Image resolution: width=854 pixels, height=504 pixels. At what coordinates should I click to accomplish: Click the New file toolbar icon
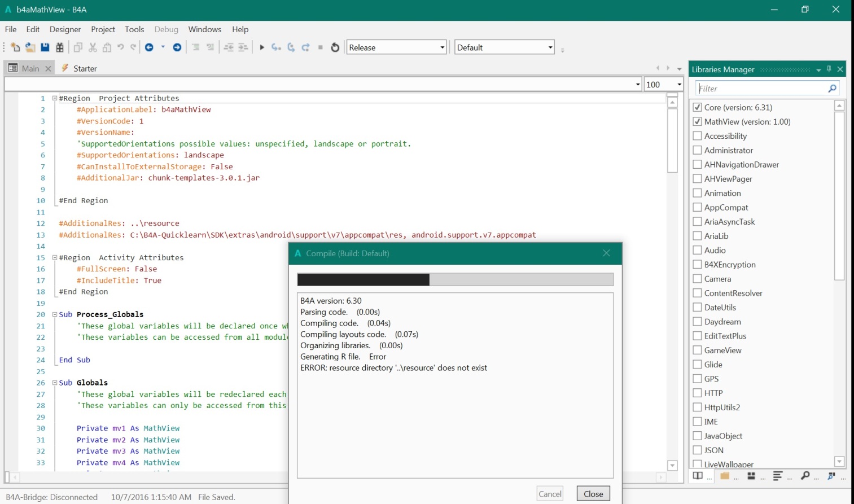pyautogui.click(x=15, y=47)
